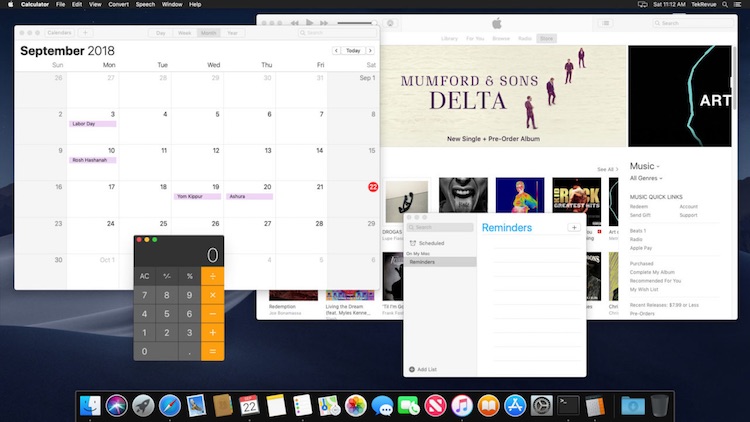
Task: Open Notes icon in dock
Action: point(276,406)
